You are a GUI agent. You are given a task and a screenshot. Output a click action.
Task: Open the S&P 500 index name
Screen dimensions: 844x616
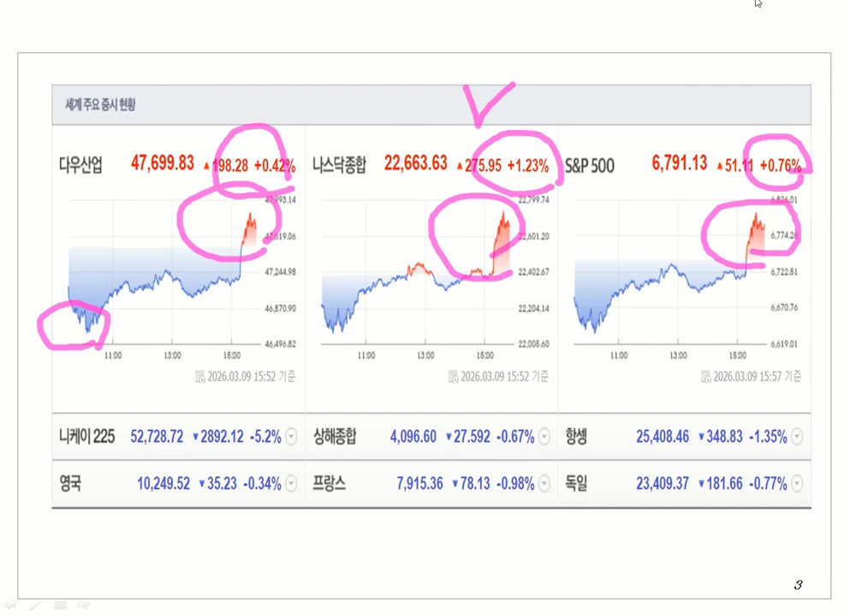coord(590,166)
